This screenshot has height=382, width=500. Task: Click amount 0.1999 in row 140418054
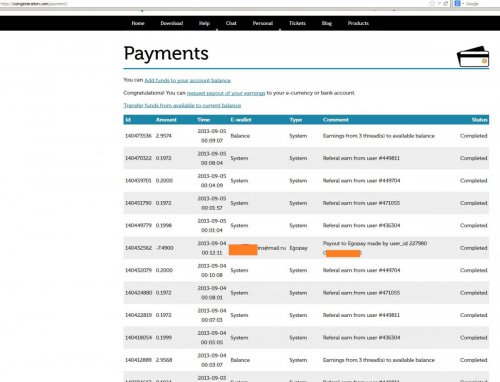coord(164,338)
